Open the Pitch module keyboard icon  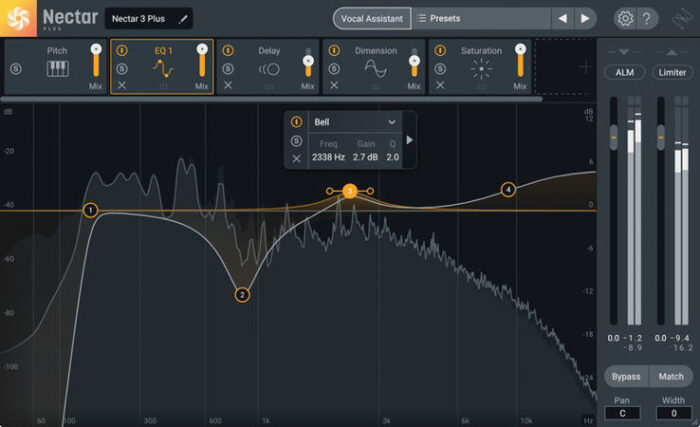pos(58,68)
